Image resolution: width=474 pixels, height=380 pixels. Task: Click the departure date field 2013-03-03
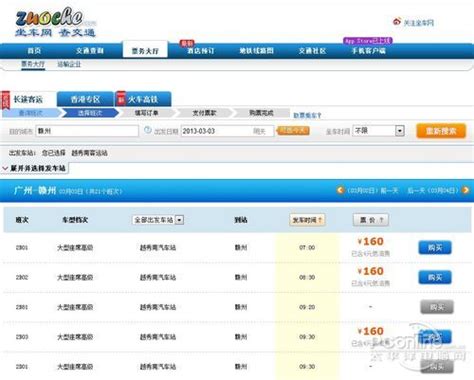(x=227, y=131)
